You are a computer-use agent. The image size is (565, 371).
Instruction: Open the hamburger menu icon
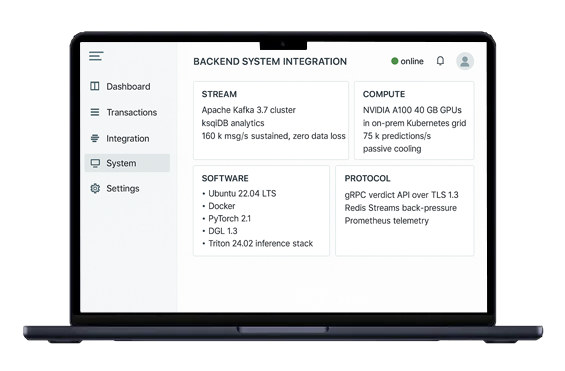96,56
